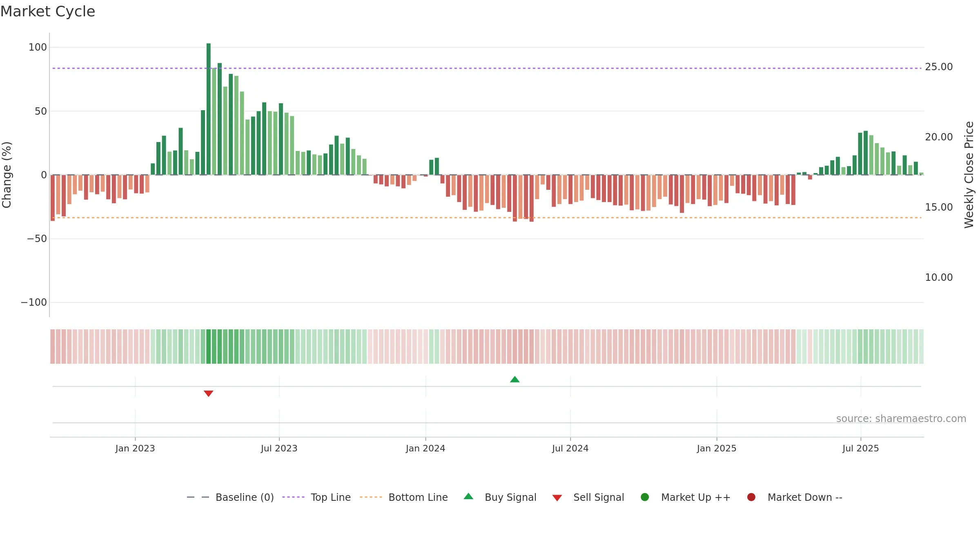Click the green circle icon in the legend
Viewport: 980px width, 551px height.
pyautogui.click(x=645, y=497)
